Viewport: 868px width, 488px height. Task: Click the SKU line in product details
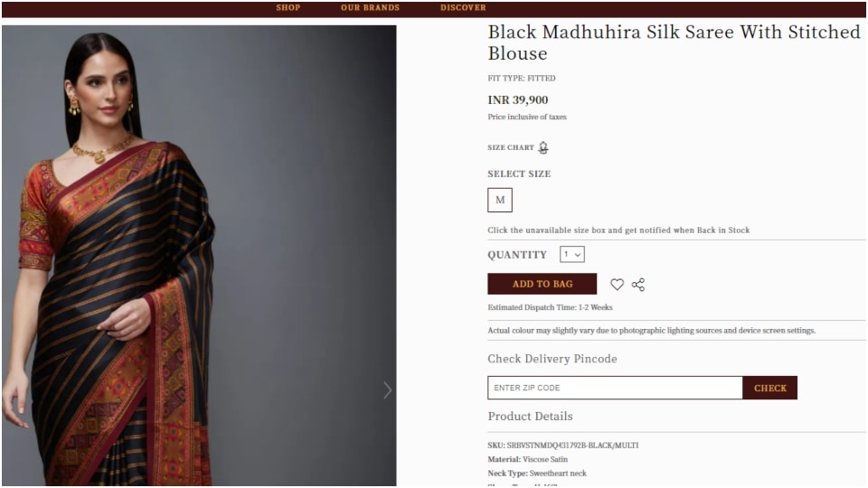563,445
